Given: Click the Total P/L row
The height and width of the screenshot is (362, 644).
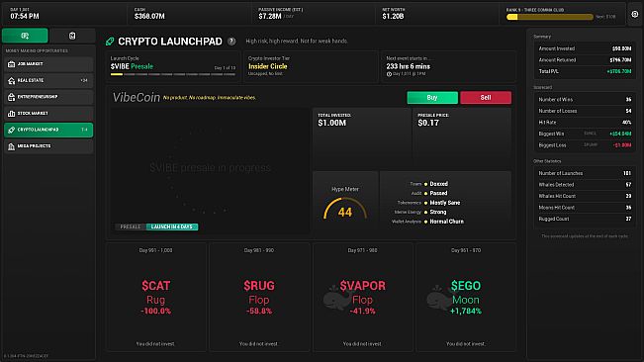Looking at the screenshot, I should [x=585, y=71].
